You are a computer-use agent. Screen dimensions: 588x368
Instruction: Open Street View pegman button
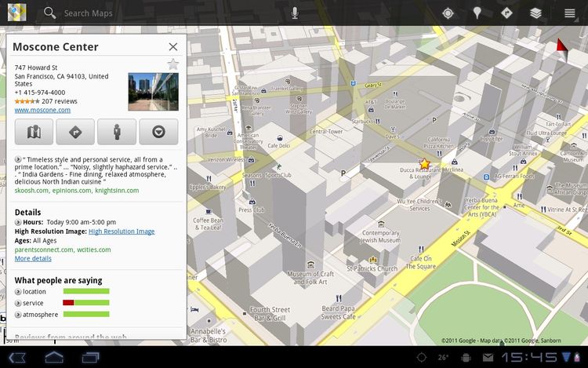(x=117, y=132)
